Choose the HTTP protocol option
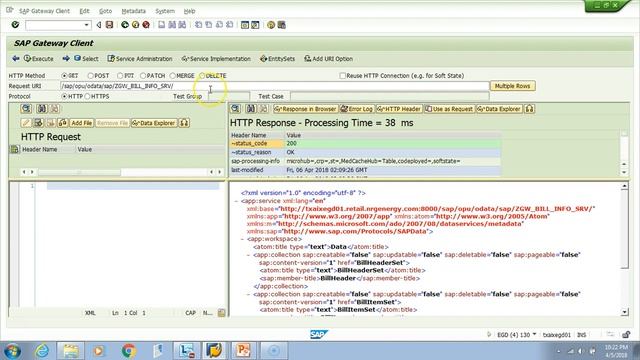This screenshot has height=360, width=640. 64,96
